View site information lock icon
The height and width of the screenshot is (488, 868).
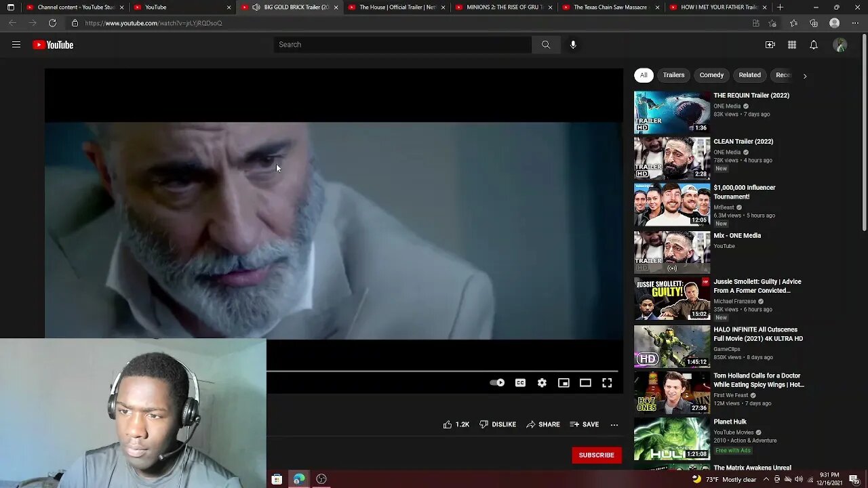point(75,23)
